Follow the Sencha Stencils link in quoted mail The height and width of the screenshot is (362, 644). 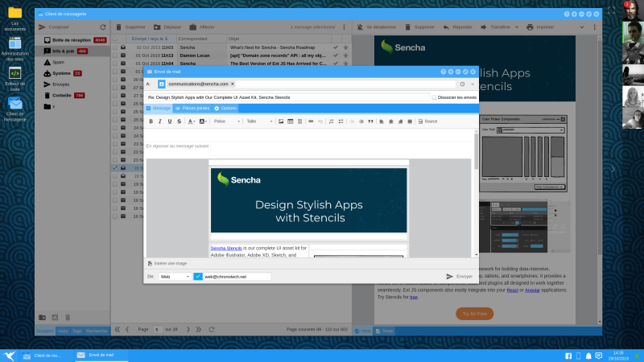(226, 249)
